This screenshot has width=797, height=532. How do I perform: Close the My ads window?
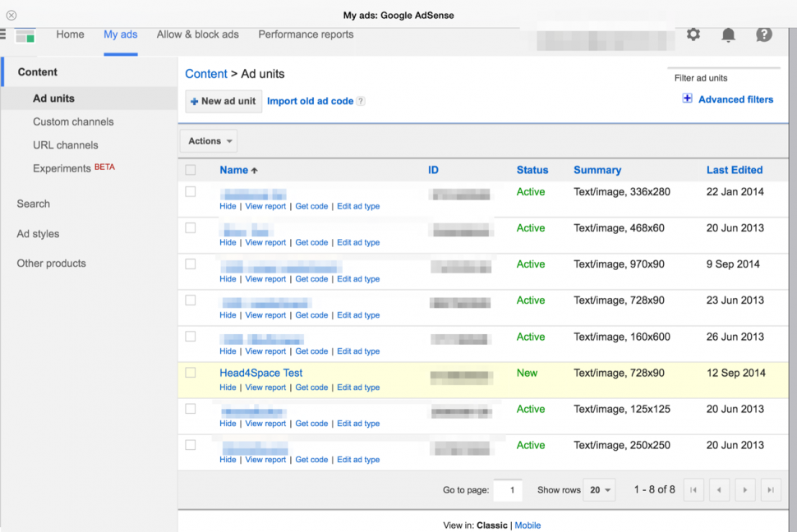point(12,16)
